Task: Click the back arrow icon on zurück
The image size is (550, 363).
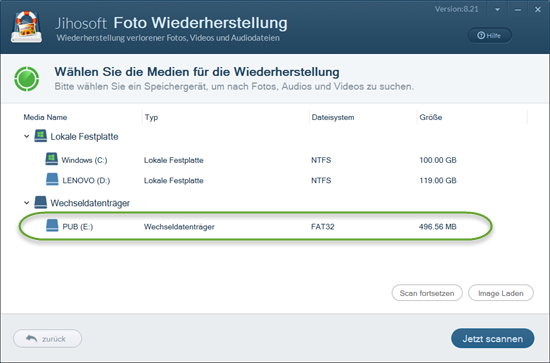Action: 32,338
